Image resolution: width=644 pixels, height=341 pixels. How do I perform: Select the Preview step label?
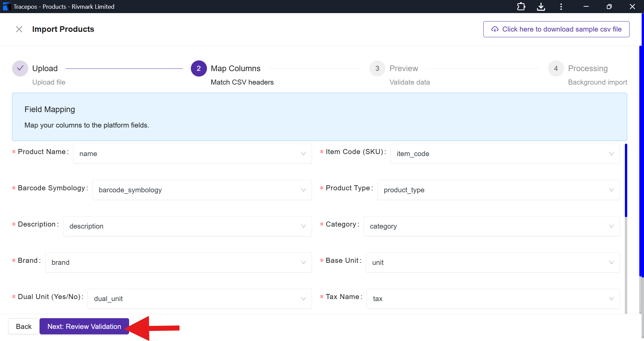pos(404,68)
